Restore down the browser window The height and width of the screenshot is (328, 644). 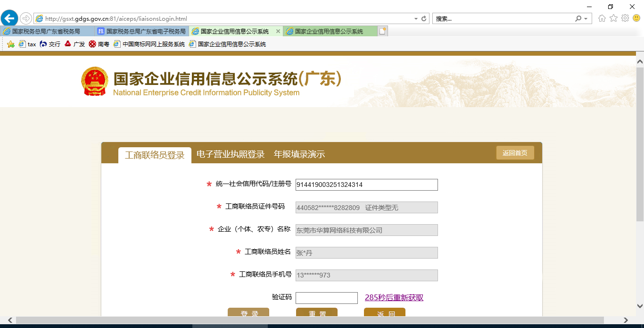[x=611, y=6]
